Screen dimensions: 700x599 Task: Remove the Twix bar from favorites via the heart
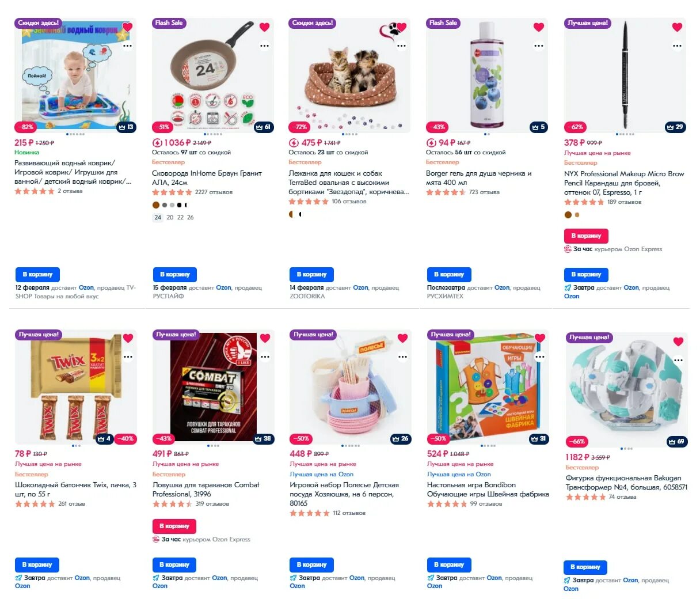click(128, 338)
